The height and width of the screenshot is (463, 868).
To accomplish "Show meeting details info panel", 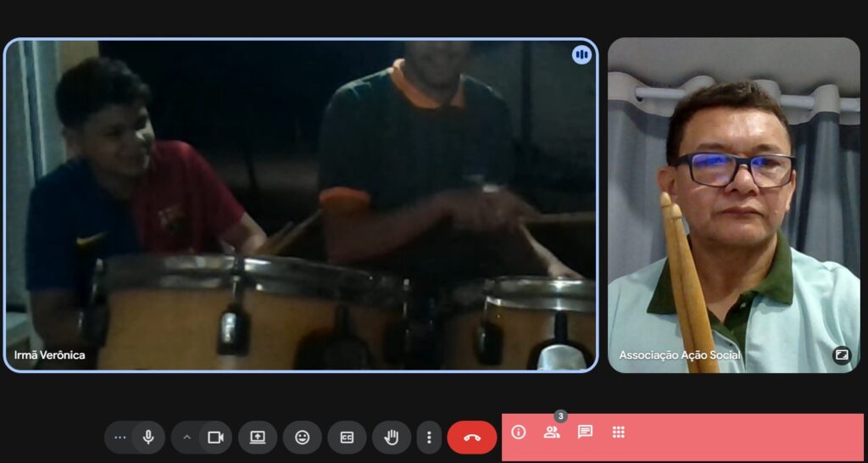I will 519,432.
